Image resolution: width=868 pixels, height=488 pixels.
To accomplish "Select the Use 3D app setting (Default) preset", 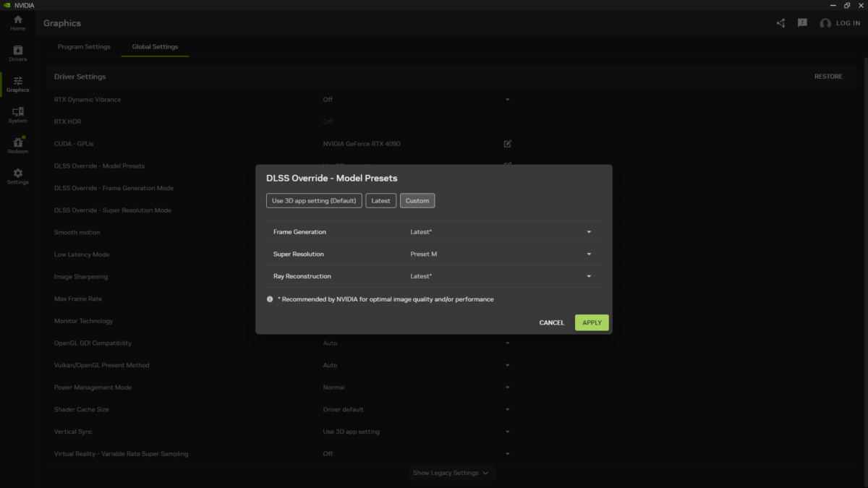I will [x=313, y=200].
